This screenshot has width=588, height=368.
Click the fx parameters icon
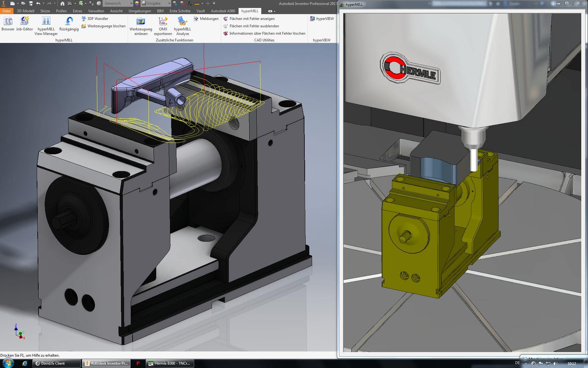click(190, 3)
